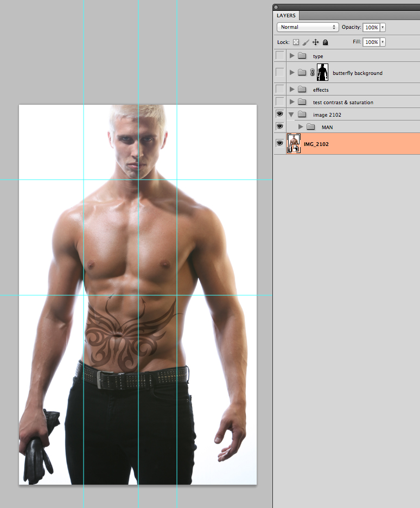
Task: Open the Fill slider arrow
Action: [x=383, y=42]
